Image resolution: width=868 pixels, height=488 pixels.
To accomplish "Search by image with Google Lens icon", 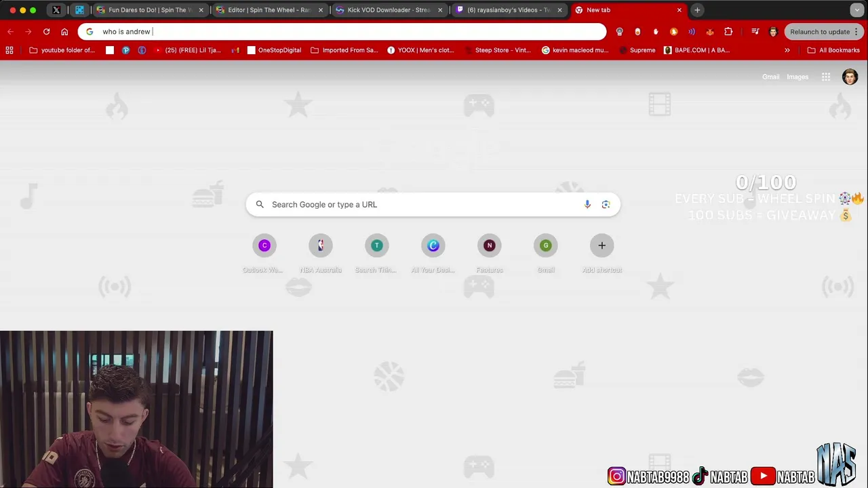I will [606, 205].
